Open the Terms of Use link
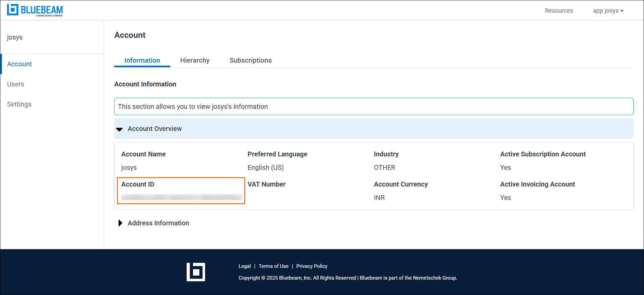644x295 pixels. tap(273, 266)
